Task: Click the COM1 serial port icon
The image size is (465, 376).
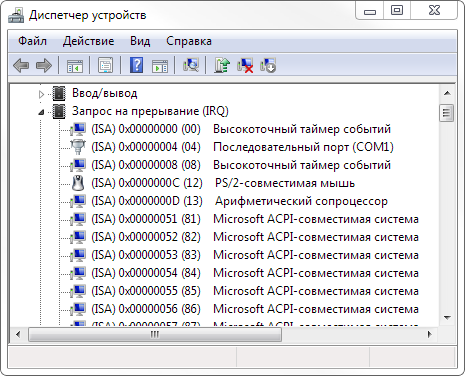Action: 78,147
